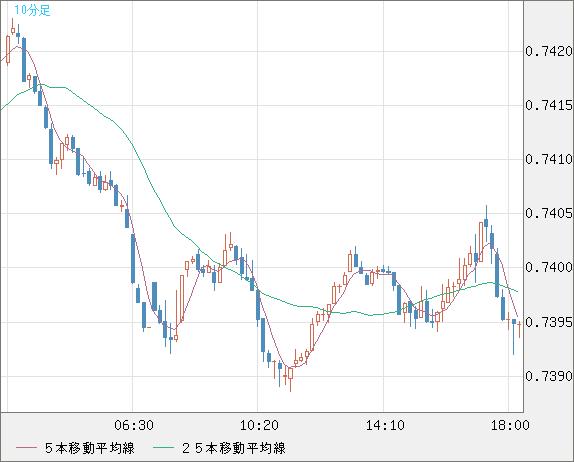Click the 06:30 time axis label
Viewport: 574px width, 462px height.
point(134,425)
